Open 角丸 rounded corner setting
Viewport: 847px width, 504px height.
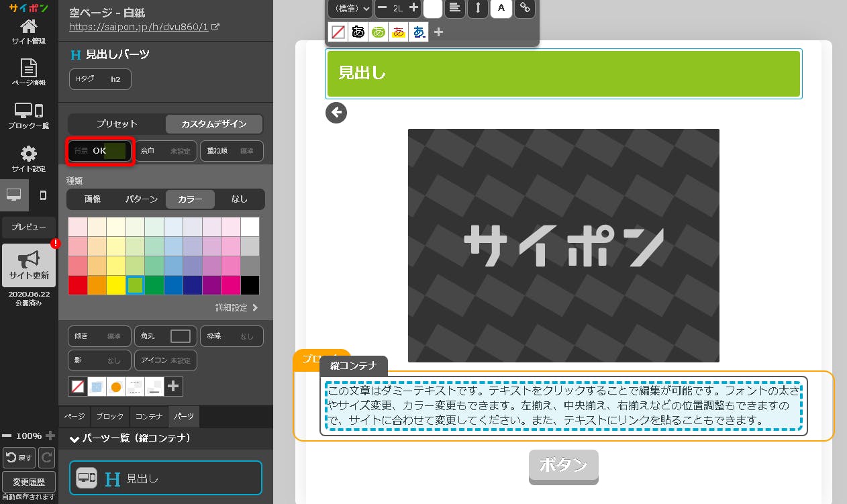coord(166,336)
